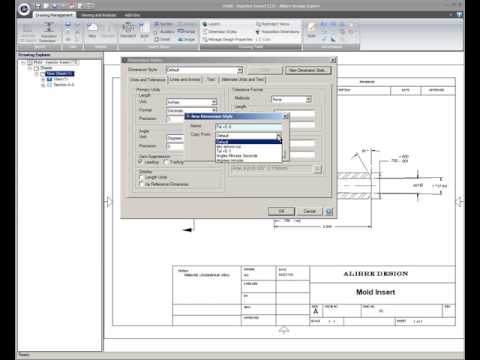This screenshot has width=480, height=360.
Task: Insert an Auxiliary view from the ribbon
Action: (x=164, y=32)
